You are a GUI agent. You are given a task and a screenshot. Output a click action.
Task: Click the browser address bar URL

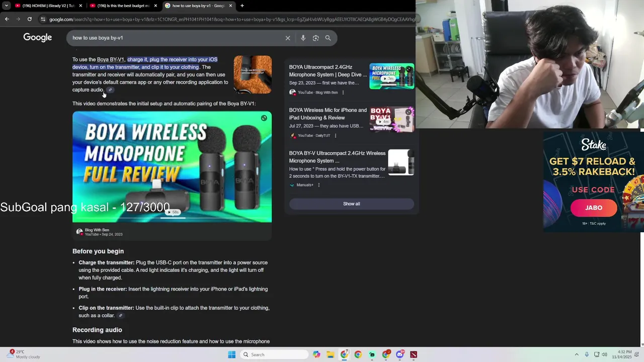coord(231,19)
